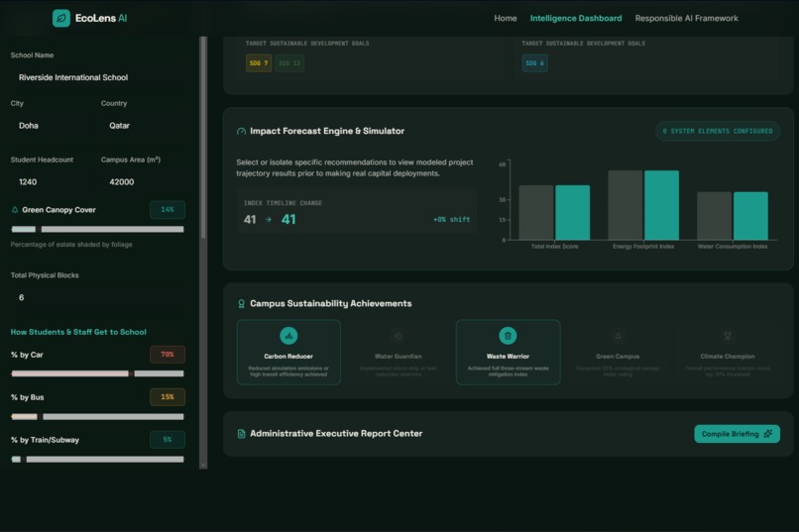Open the Climate Champion achievement card
The width and height of the screenshot is (799, 532).
coord(728,353)
